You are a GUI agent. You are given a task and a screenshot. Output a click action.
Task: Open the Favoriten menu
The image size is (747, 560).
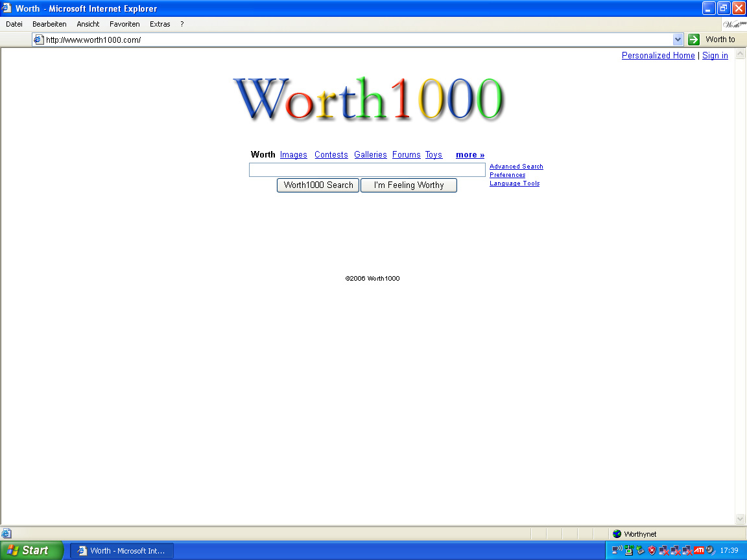124,24
